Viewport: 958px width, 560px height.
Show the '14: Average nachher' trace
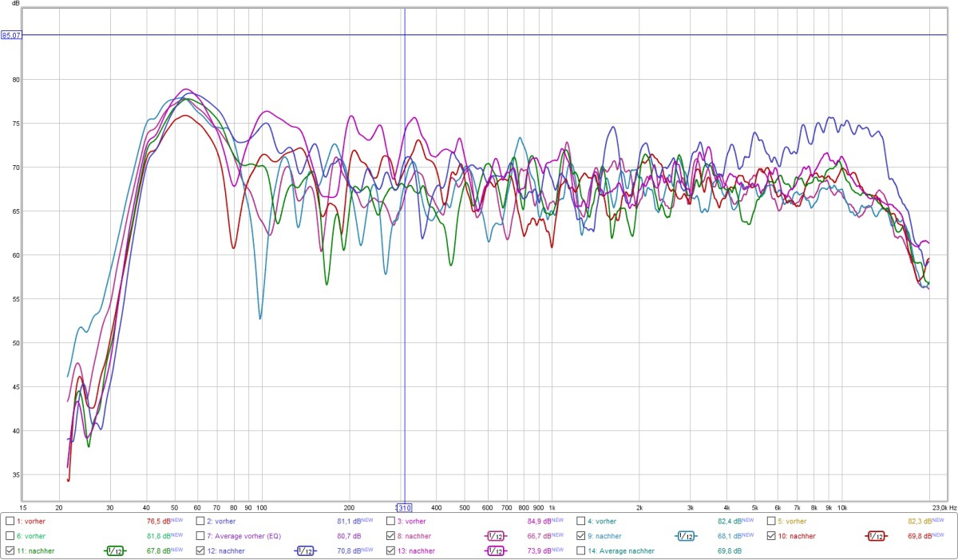581,550
